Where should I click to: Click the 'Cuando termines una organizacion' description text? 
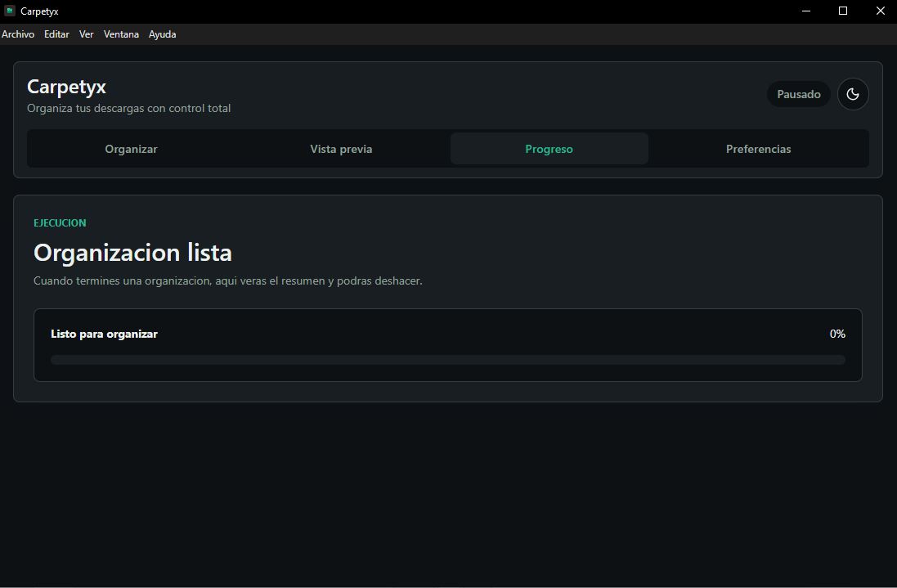pyautogui.click(x=227, y=281)
